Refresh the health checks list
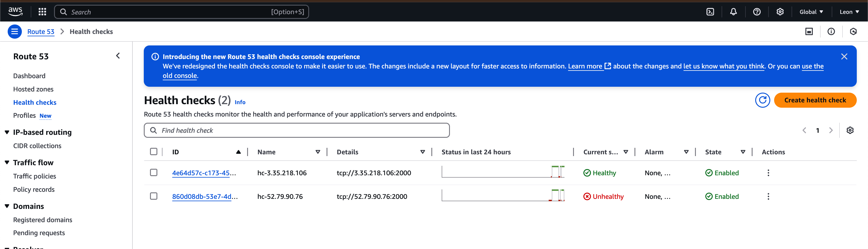The height and width of the screenshot is (249, 868). pyautogui.click(x=762, y=100)
